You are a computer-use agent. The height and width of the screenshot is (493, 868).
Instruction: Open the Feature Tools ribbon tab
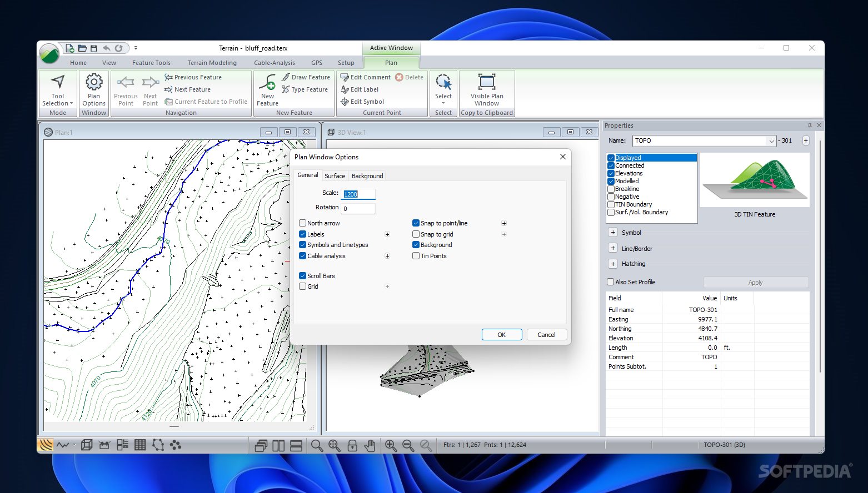coord(151,63)
